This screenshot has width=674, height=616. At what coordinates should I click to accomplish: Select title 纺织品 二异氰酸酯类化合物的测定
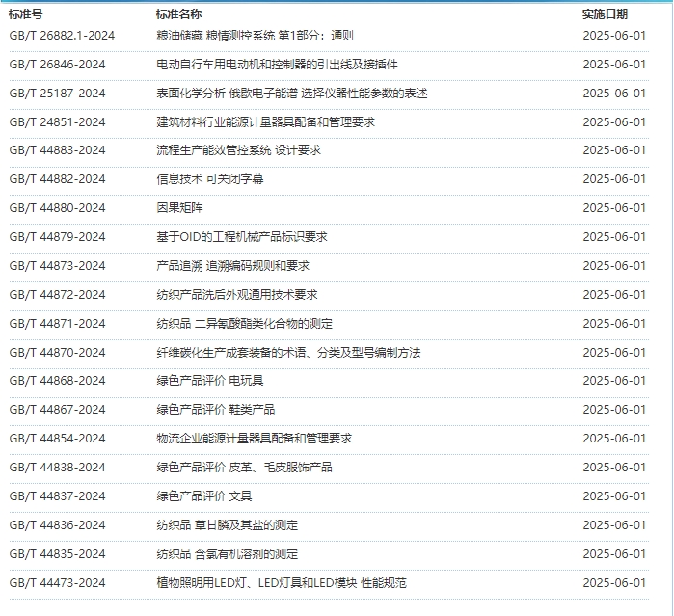[x=245, y=324]
